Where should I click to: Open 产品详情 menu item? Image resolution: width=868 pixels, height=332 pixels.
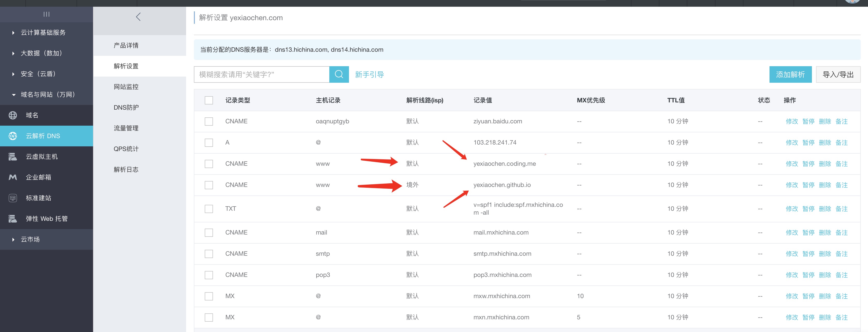tap(140, 46)
